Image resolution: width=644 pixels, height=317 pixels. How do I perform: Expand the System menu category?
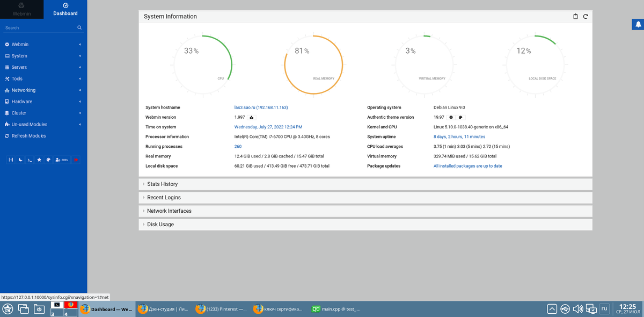tap(43, 56)
